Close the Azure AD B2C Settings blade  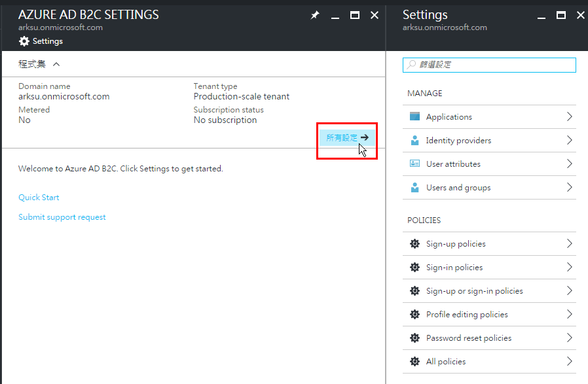375,15
